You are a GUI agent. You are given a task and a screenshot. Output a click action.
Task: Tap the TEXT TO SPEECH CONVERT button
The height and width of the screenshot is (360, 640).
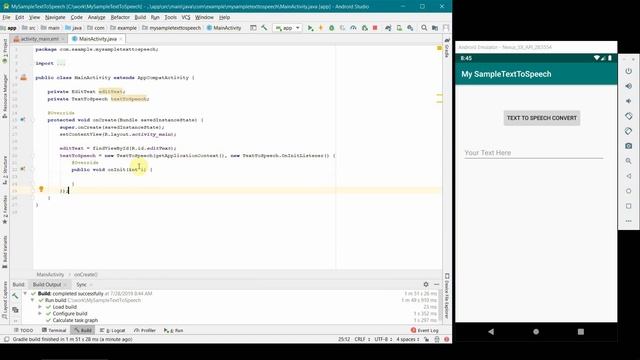pos(542,118)
